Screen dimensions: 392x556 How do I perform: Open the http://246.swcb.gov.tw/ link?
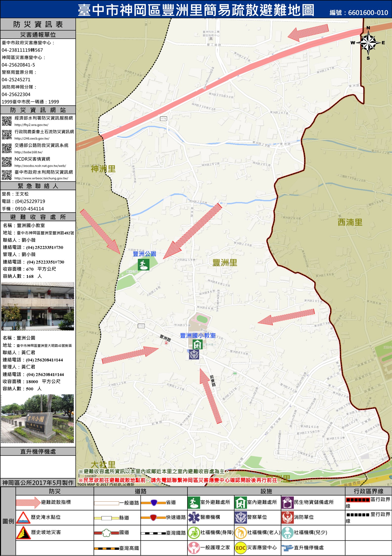32,138
